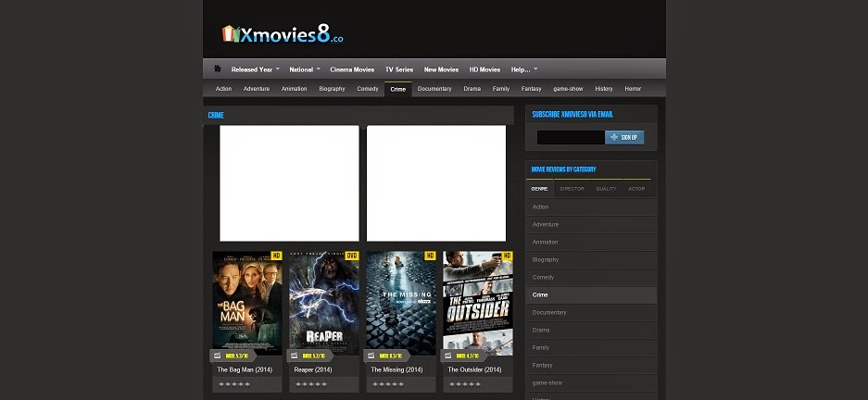Open TV Series in navigation bar
The image size is (868, 400).
[399, 69]
